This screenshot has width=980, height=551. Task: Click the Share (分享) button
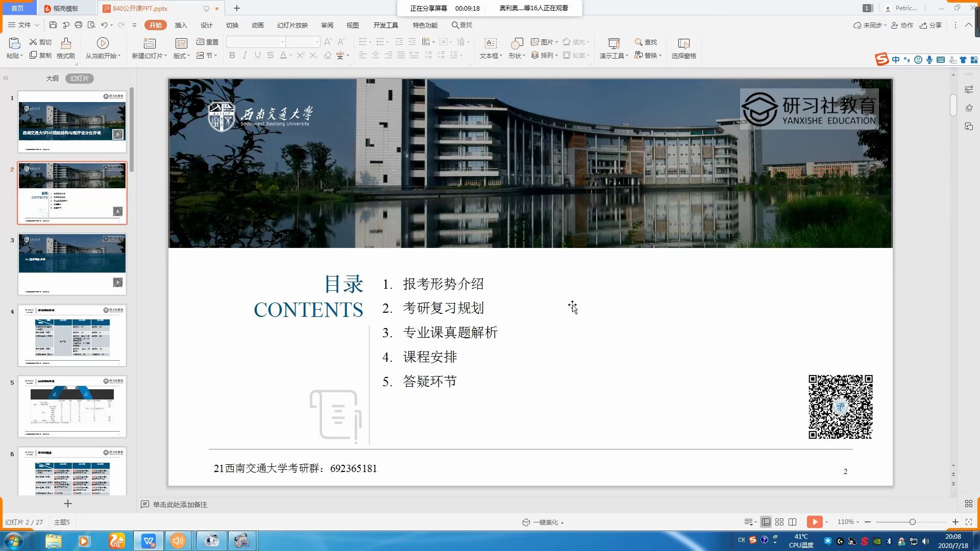click(930, 25)
